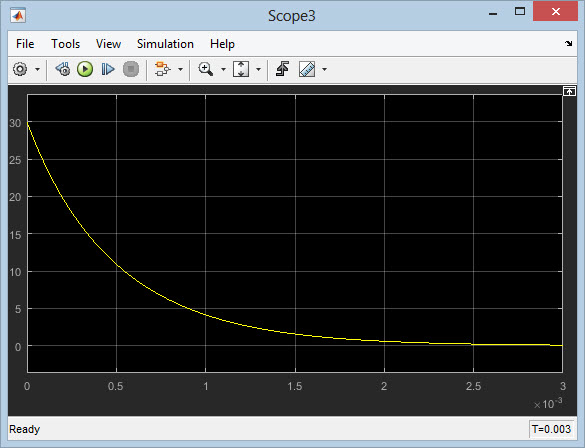This screenshot has width=585, height=448.
Task: Open the File menu
Action: 25,44
